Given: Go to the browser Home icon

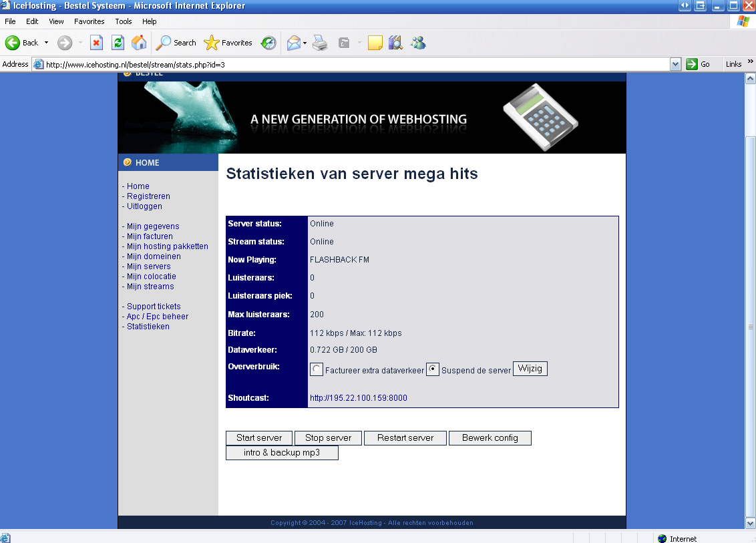Looking at the screenshot, I should [x=139, y=43].
